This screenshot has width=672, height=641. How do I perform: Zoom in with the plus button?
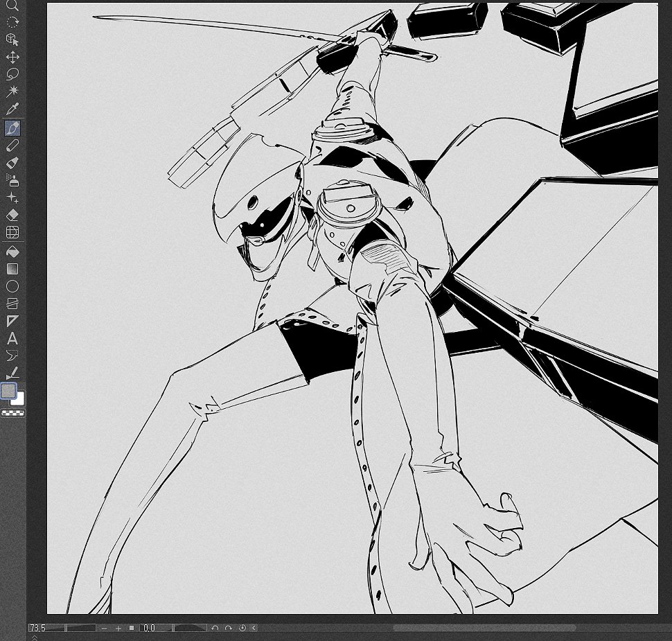(x=118, y=628)
